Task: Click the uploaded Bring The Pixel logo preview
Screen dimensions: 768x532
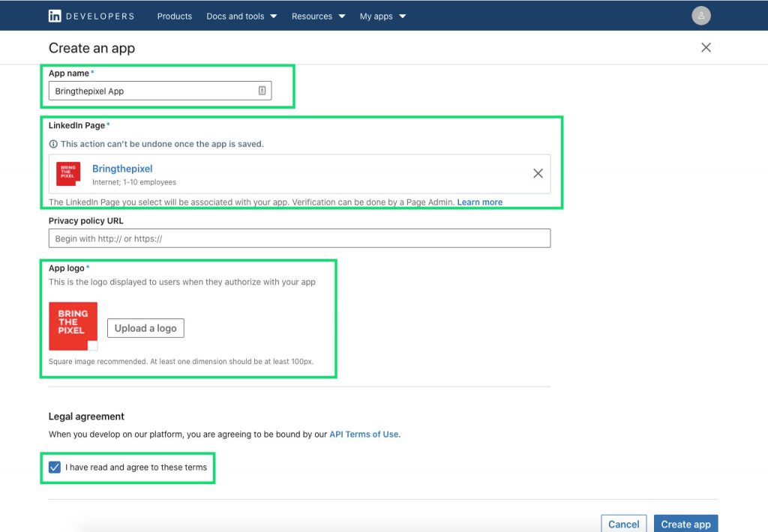Action: [73, 326]
